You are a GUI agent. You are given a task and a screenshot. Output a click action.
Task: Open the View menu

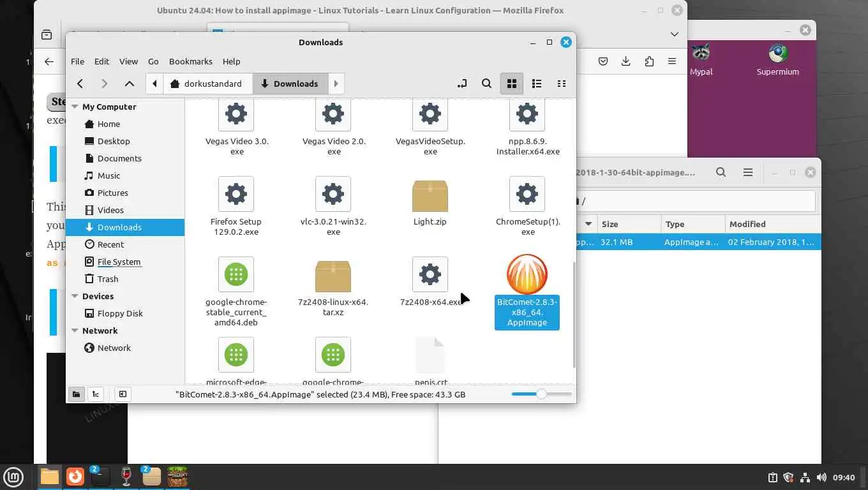128,61
